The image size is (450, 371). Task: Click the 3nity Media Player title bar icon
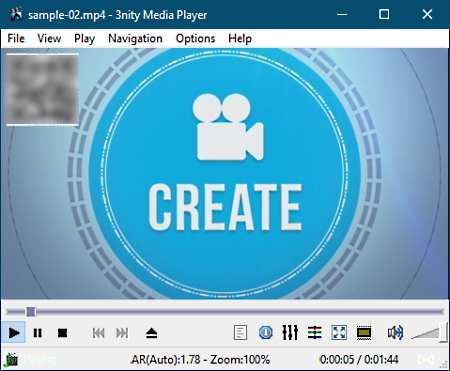pyautogui.click(x=15, y=14)
